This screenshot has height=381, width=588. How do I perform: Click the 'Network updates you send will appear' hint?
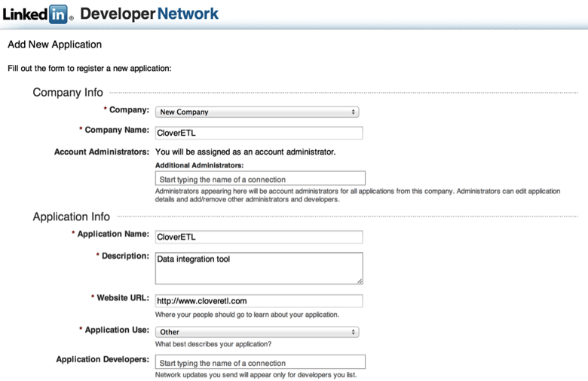256,375
